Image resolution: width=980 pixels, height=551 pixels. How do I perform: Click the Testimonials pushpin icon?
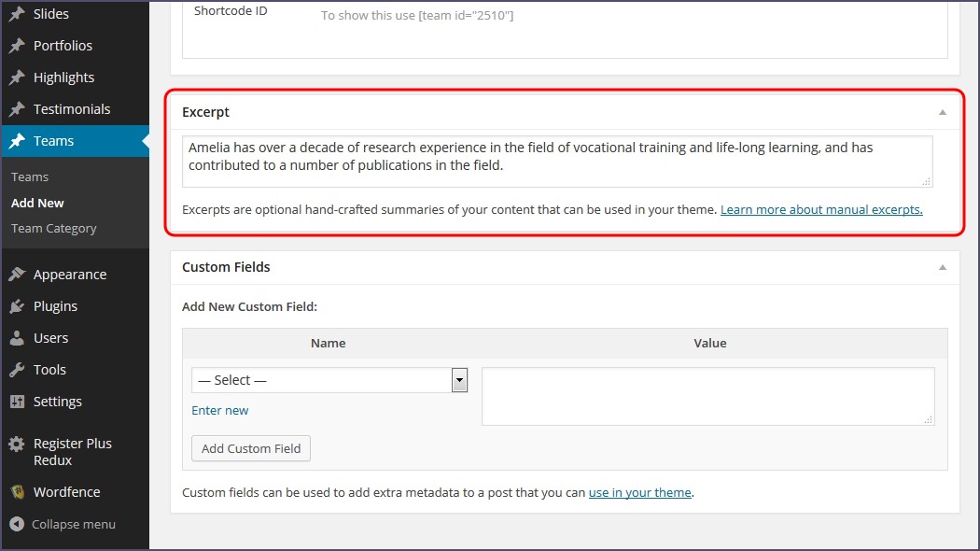17,109
